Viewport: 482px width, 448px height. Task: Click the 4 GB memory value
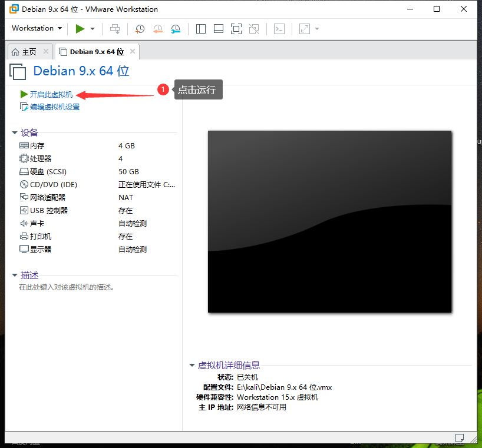pos(127,146)
